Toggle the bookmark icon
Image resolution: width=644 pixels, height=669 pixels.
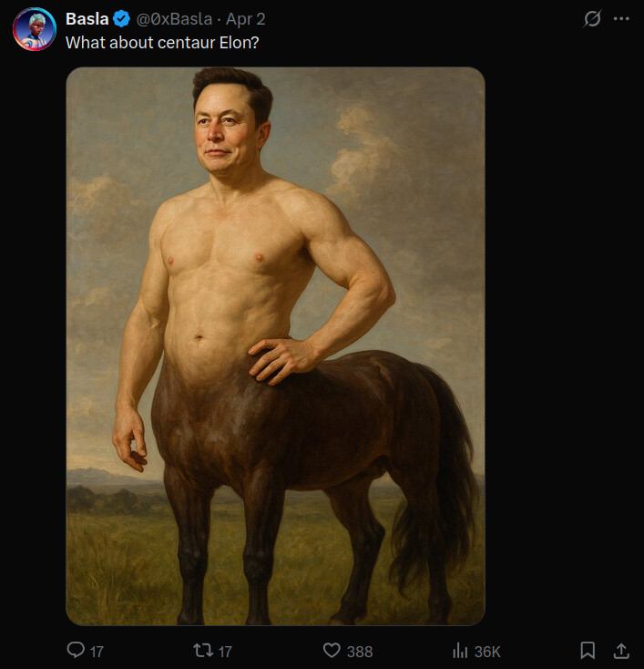pos(588,651)
